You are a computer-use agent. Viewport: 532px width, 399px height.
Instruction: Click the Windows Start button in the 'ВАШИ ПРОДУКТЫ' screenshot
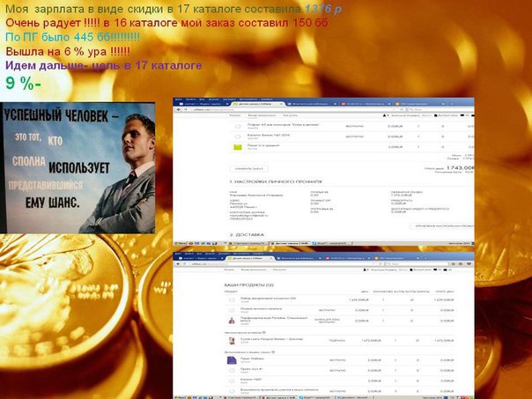click(181, 396)
